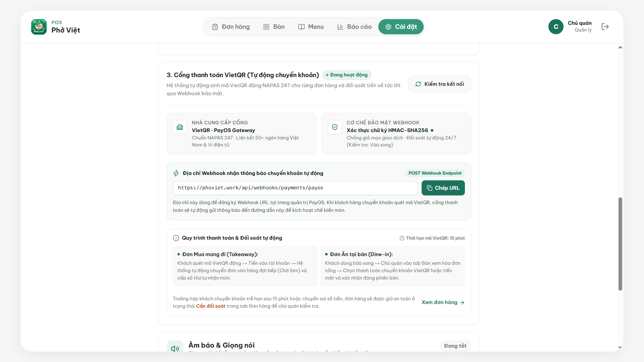The image size is (644, 362).
Task: Click the scrollbar up arrow
Action: click(x=620, y=47)
